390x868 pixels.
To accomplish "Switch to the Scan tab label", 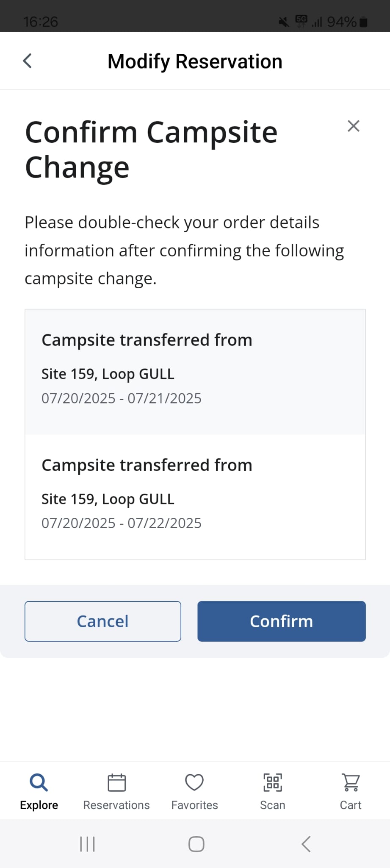I will [x=273, y=805].
